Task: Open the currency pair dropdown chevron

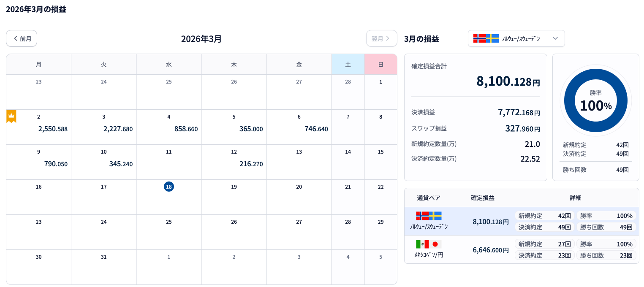Action: pyautogui.click(x=555, y=38)
